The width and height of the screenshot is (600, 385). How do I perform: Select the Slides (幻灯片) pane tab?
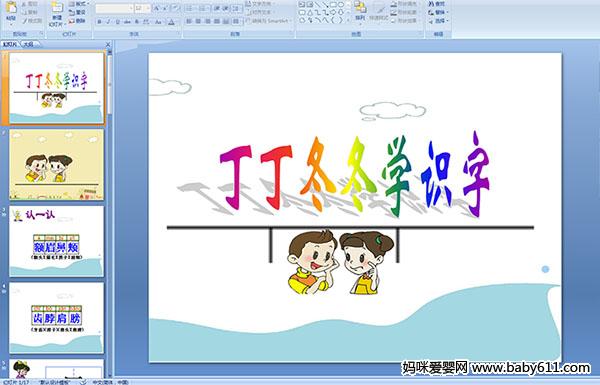coord(10,44)
